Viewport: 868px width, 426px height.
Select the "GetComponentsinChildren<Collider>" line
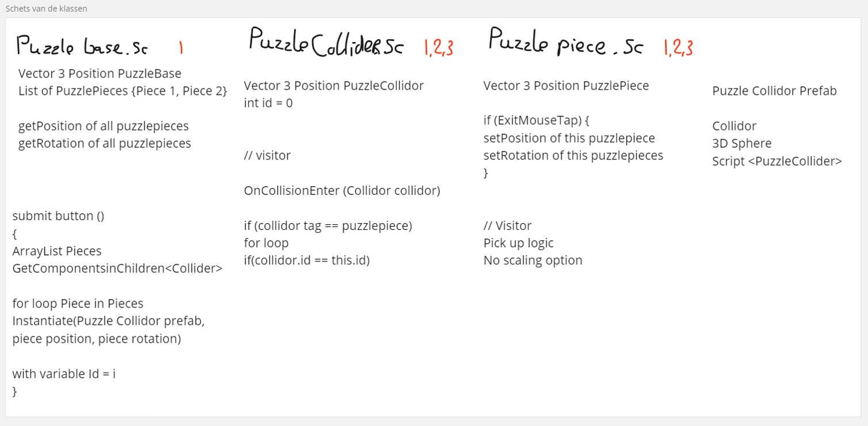(117, 268)
